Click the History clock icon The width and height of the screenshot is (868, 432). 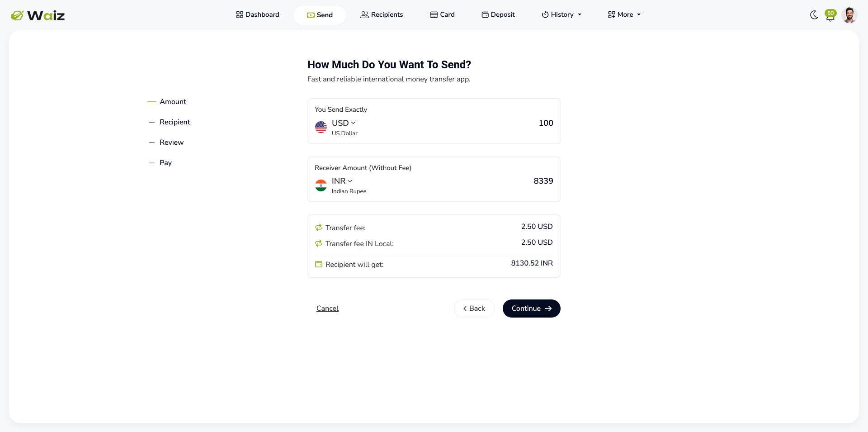[x=545, y=14]
